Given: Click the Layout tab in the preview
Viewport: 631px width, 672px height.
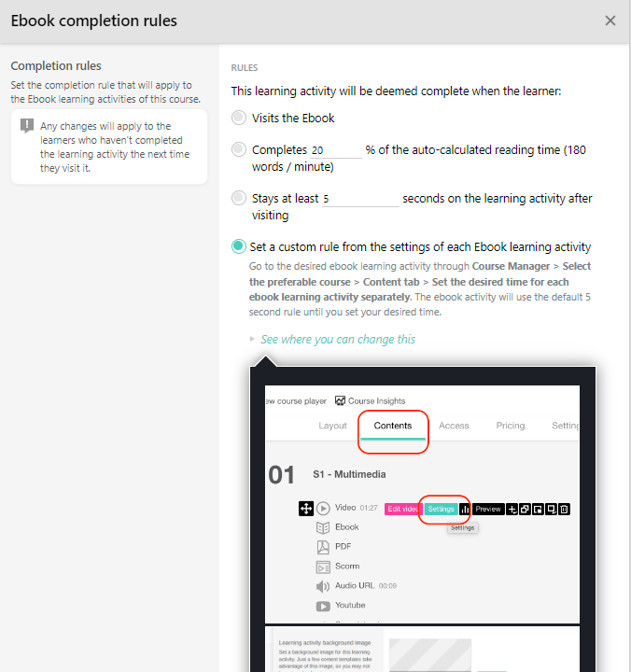Looking at the screenshot, I should point(332,426).
